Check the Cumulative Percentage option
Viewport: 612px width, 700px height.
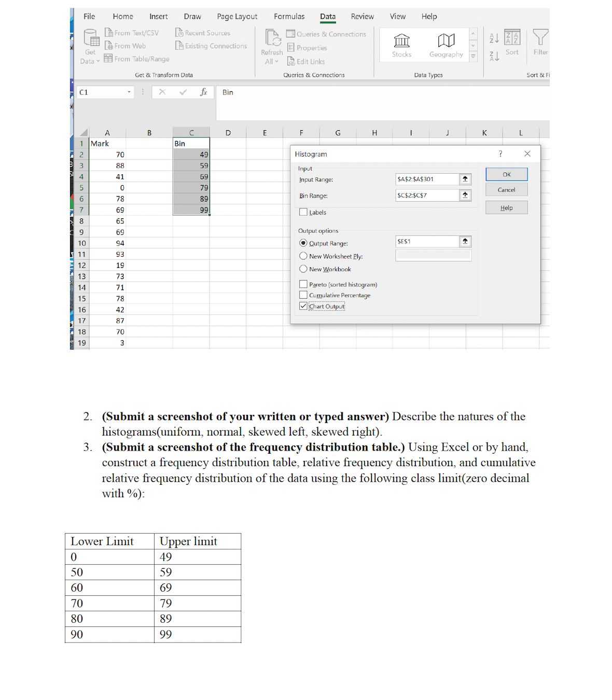(303, 295)
